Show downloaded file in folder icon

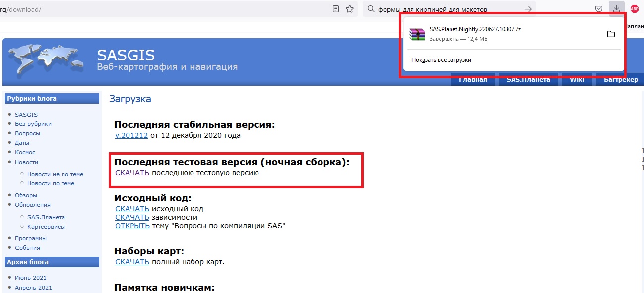click(x=611, y=34)
